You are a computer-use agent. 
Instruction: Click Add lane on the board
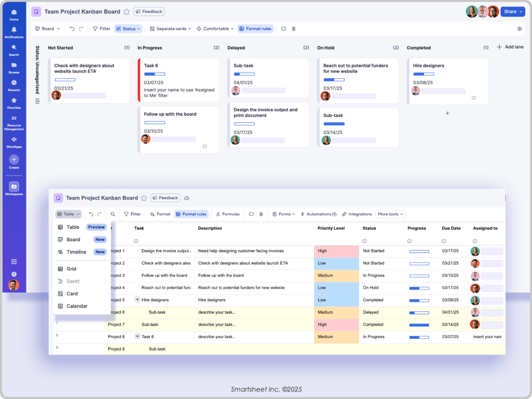[x=510, y=47]
